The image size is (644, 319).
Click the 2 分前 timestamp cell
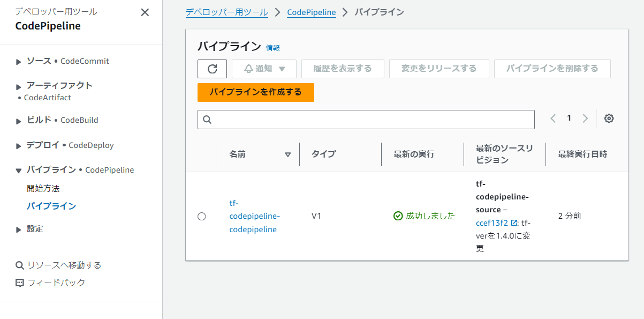570,216
